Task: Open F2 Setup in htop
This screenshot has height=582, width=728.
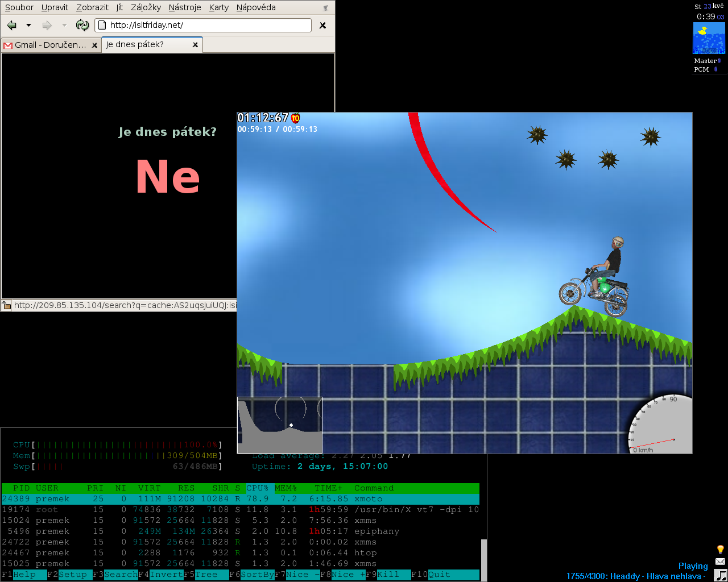Action: (x=69, y=575)
